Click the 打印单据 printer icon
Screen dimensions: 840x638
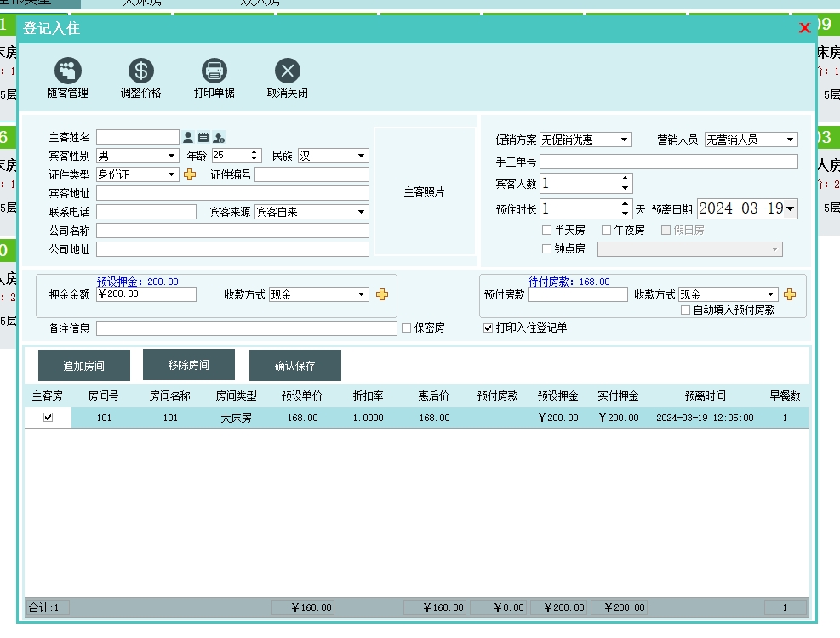coord(214,71)
